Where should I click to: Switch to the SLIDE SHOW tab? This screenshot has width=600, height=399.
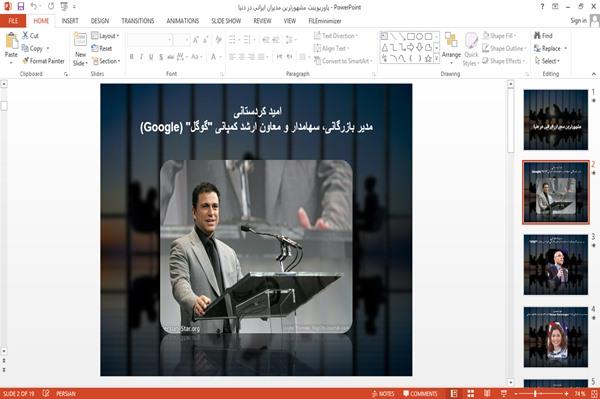click(x=226, y=21)
